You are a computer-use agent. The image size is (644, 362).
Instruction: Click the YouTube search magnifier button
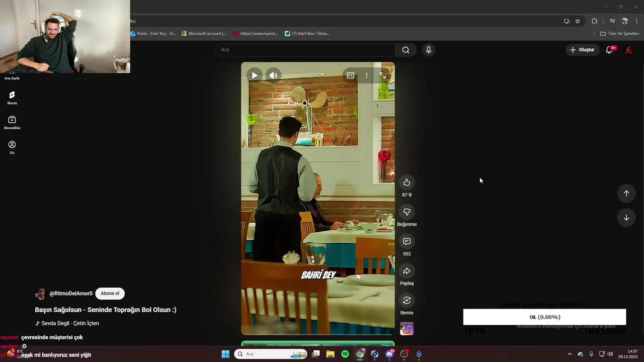(406, 50)
